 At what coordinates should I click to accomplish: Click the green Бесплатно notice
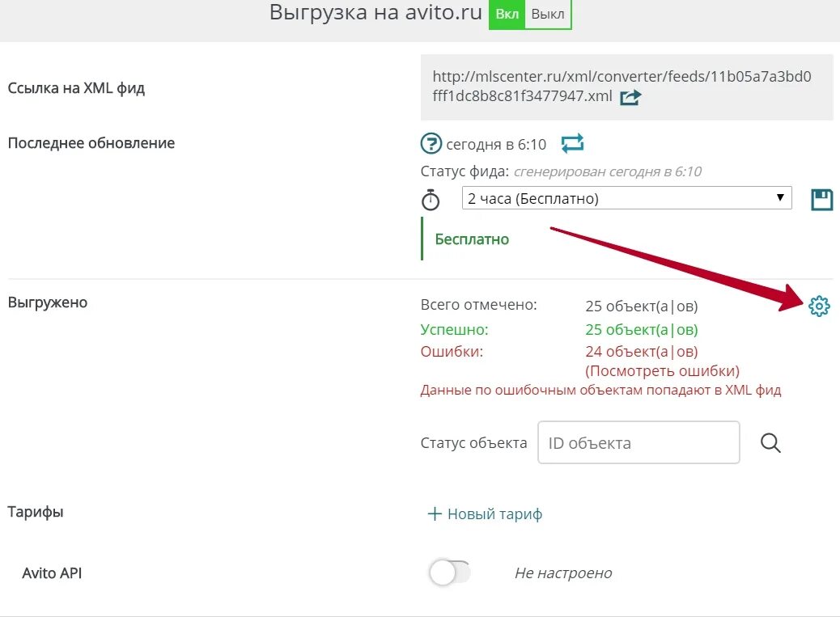[472, 239]
